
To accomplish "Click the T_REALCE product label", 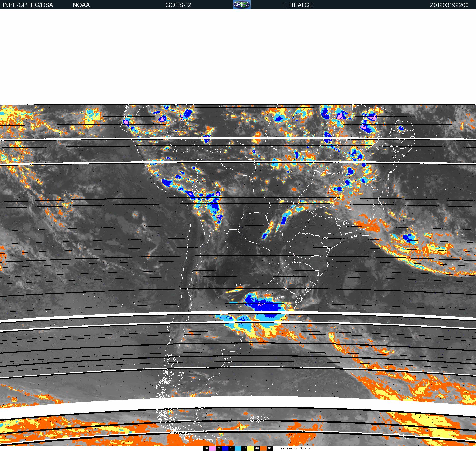I will tap(297, 5).
